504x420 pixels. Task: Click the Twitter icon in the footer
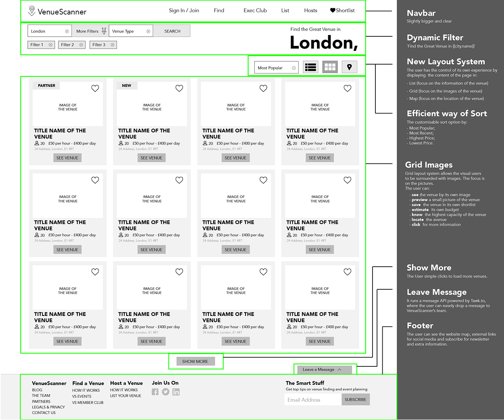(x=166, y=392)
